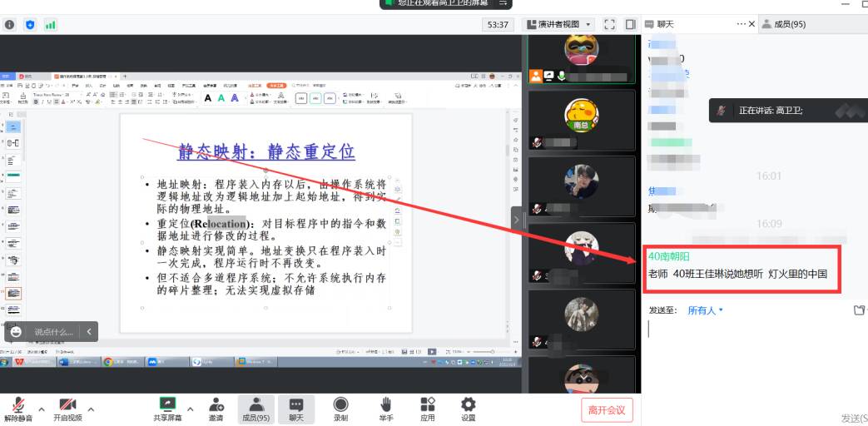Expand video options caret next to 开启视频
The width and height of the screenshot is (868, 426).
tap(91, 409)
